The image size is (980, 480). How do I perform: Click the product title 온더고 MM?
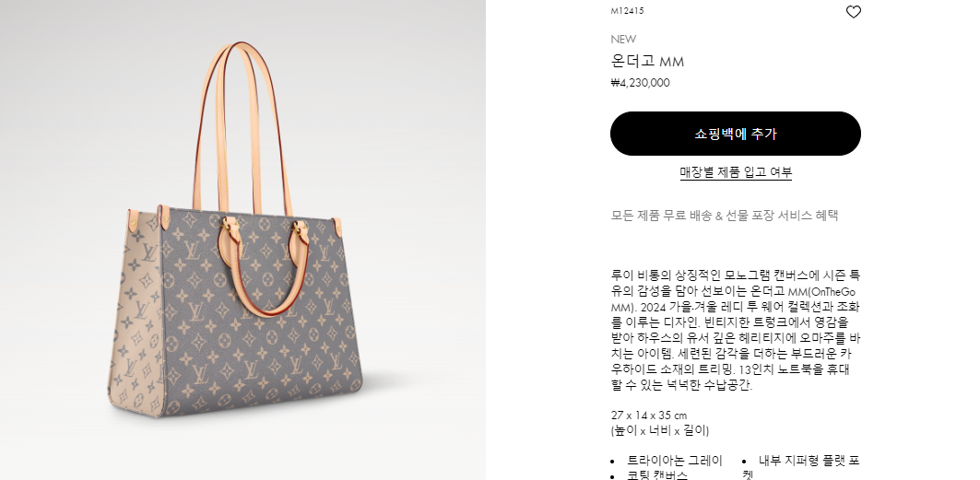[x=647, y=61]
